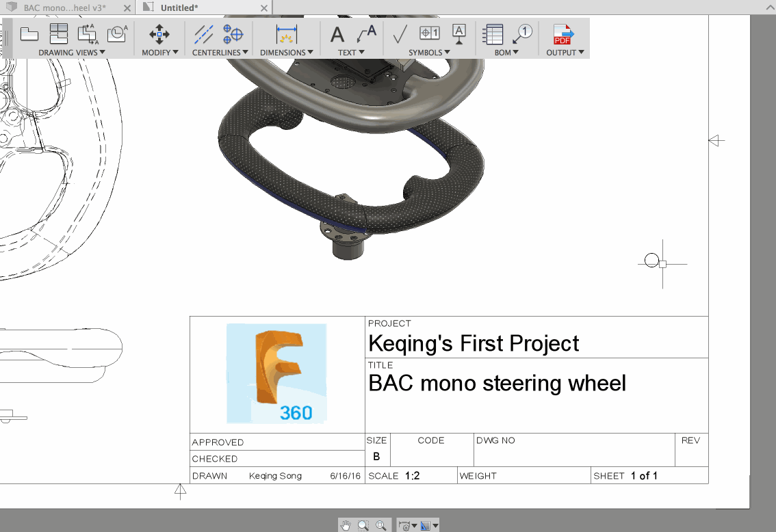Click the CODE field
Image resolution: width=776 pixels, height=532 pixels.
click(x=432, y=450)
